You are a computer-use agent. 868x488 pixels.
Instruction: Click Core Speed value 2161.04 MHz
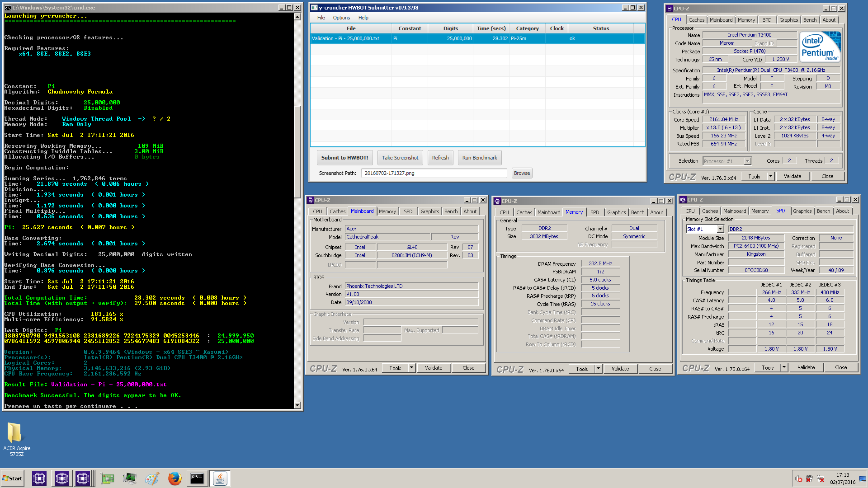point(723,120)
